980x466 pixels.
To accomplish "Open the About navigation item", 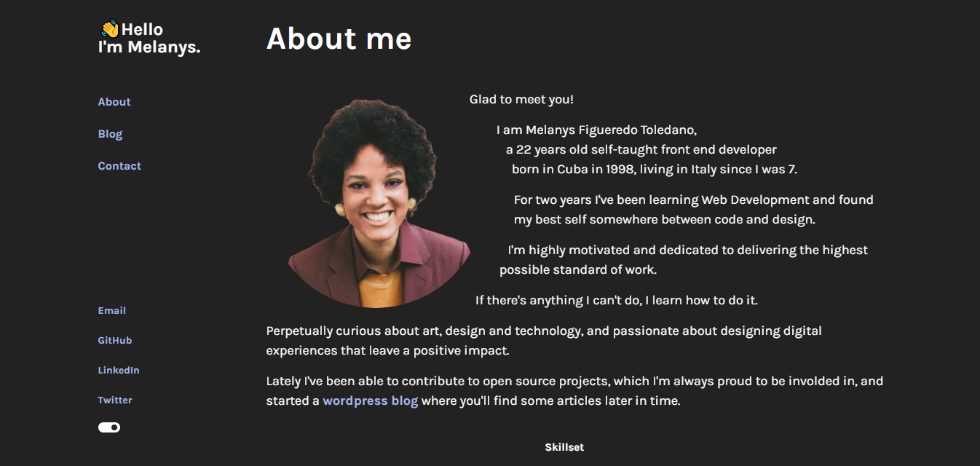I will pos(114,101).
